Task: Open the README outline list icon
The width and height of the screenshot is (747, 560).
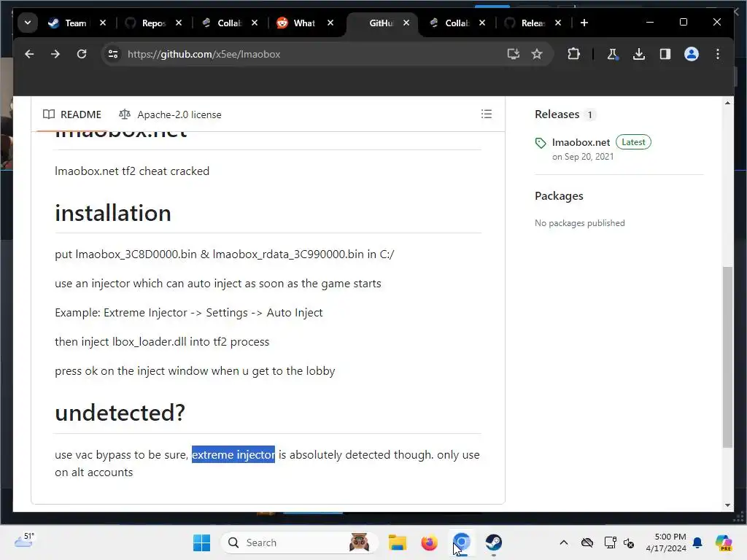Action: pos(487,114)
